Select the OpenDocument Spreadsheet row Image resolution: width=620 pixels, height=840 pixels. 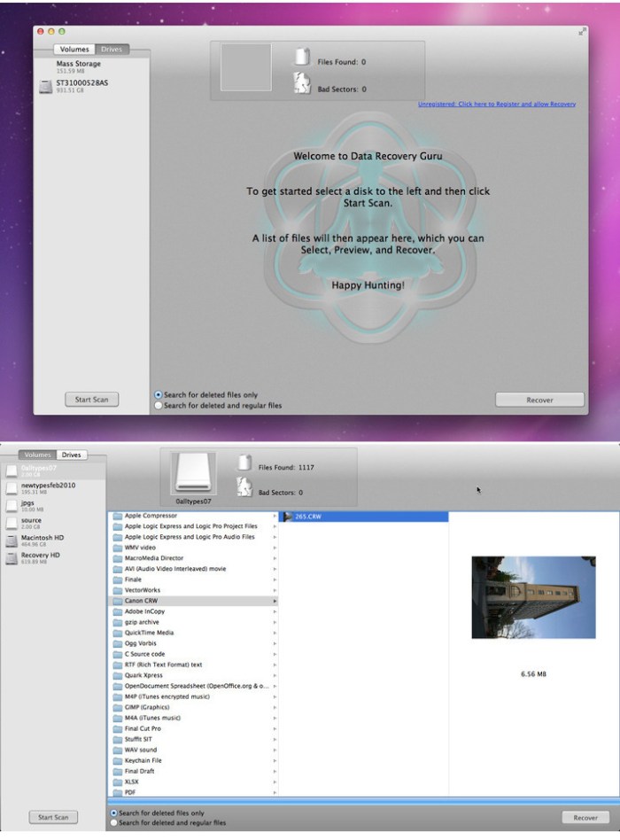pyautogui.click(x=193, y=686)
